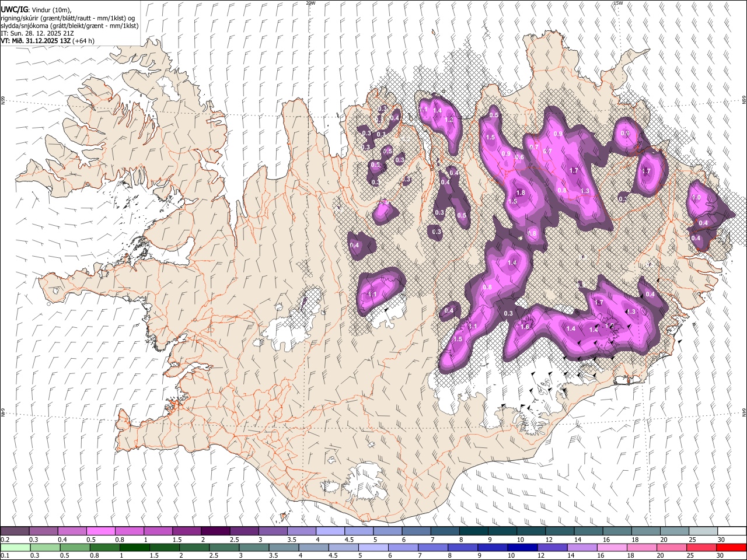
Task: Pick the violet rain swatch at 12
Action: coord(552,547)
